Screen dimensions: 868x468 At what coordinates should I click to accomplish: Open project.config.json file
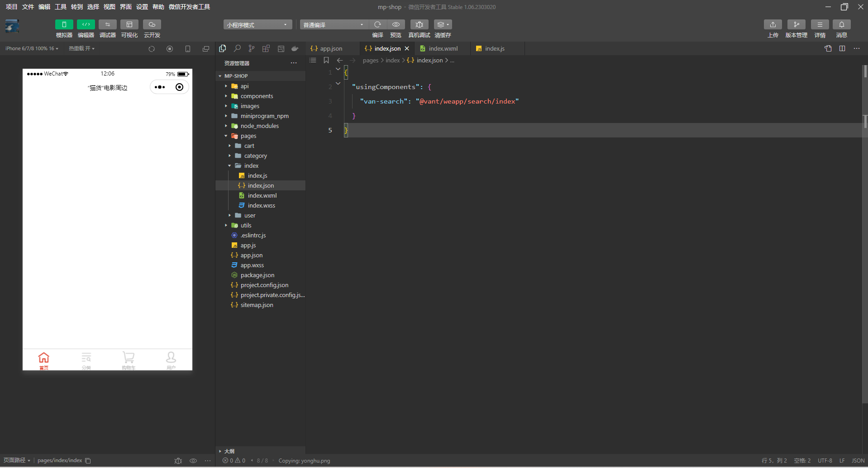261,285
